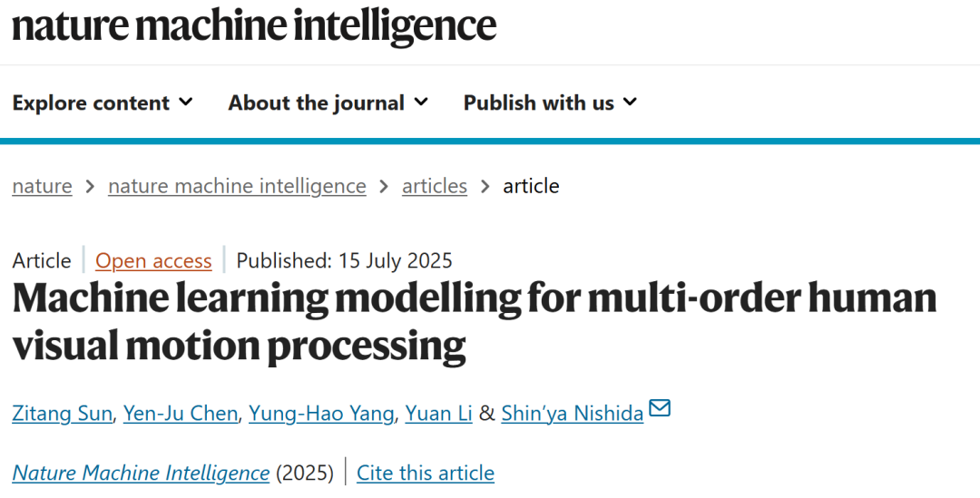
Task: Open the About the journal dropdown
Action: tap(328, 103)
